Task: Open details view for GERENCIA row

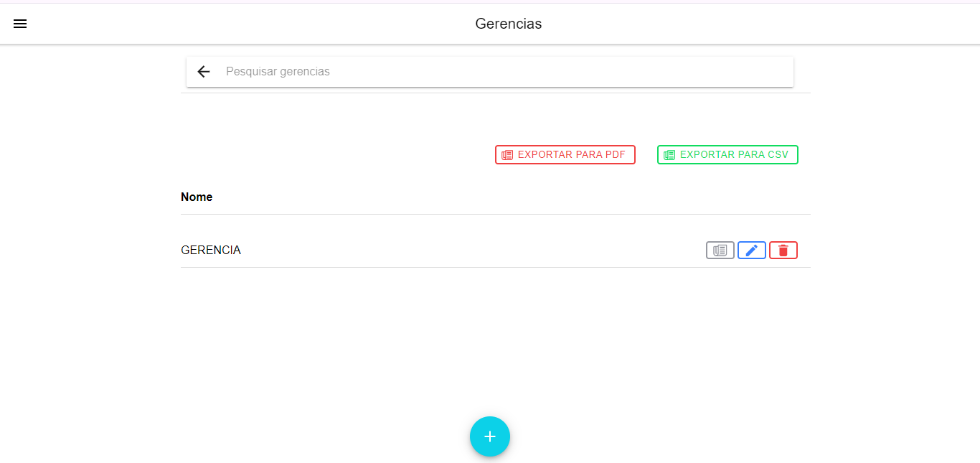Action: click(720, 251)
